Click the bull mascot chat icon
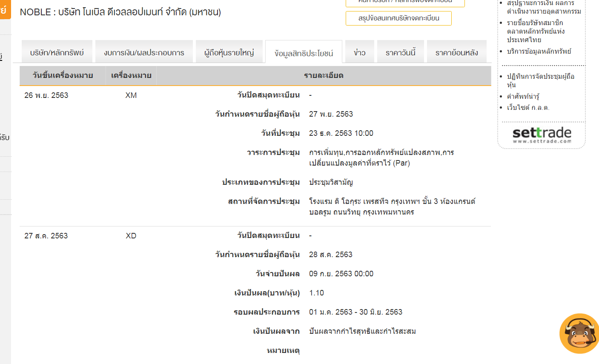 coord(579,334)
